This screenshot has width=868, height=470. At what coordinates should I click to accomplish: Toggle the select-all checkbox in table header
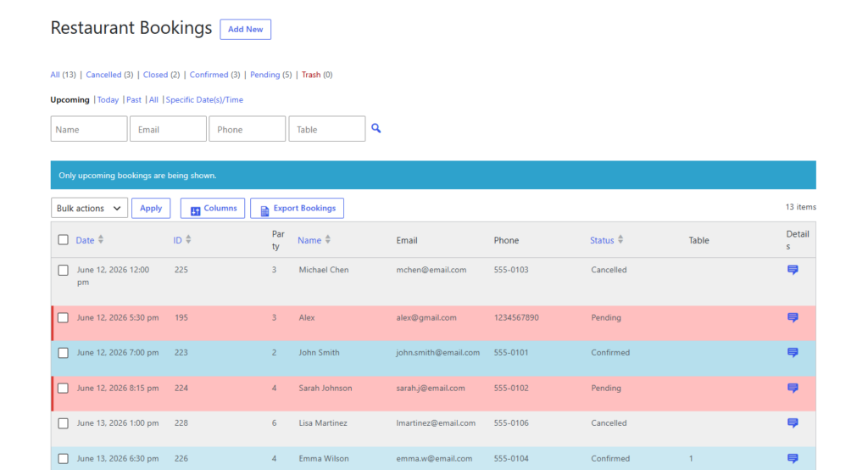click(x=63, y=239)
